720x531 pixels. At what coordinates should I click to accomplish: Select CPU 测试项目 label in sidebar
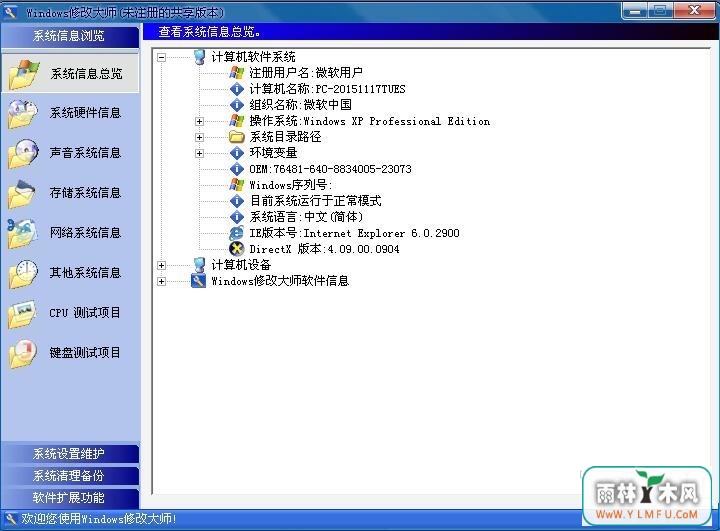tap(85, 313)
